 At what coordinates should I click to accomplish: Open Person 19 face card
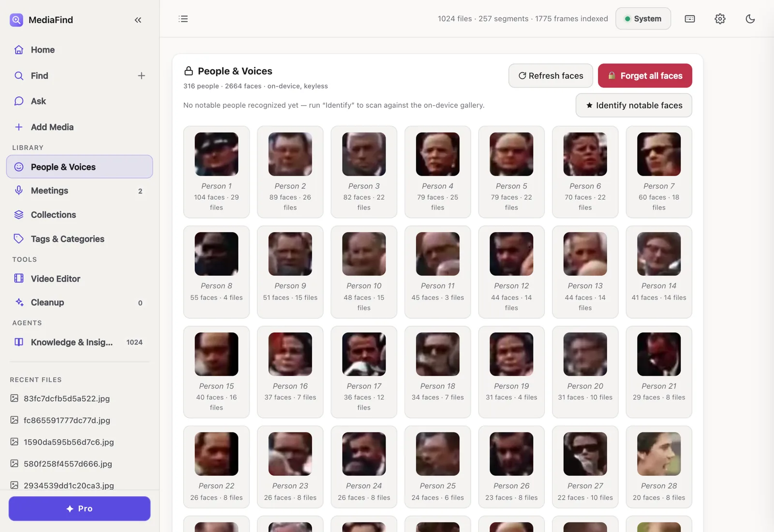[x=511, y=372]
